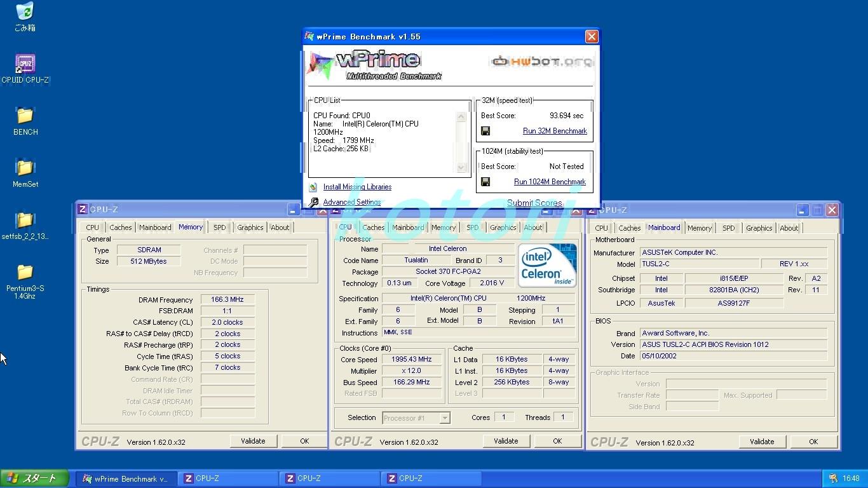
Task: Click the Install Missing Libraries icon
Action: [313, 187]
